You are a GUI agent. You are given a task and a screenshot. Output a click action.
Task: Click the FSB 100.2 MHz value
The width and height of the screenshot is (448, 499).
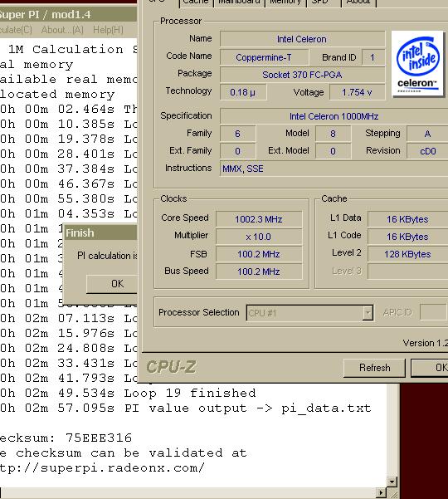(259, 254)
